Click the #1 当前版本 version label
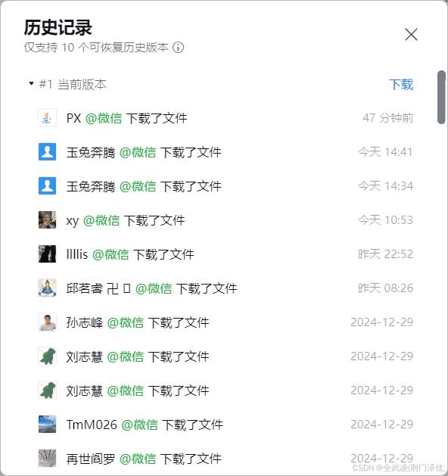Viewport: 448px width, 476px height. coord(73,85)
